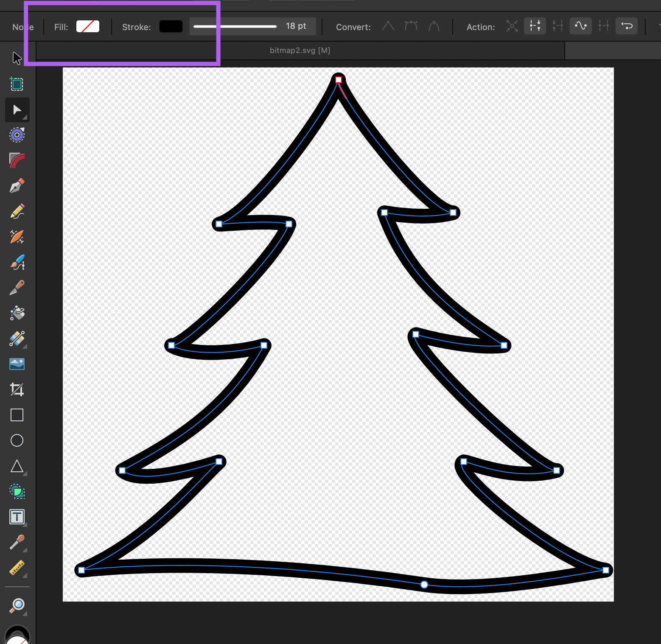The height and width of the screenshot is (644, 661).
Task: Convert selected node to smooth
Action: tap(411, 26)
